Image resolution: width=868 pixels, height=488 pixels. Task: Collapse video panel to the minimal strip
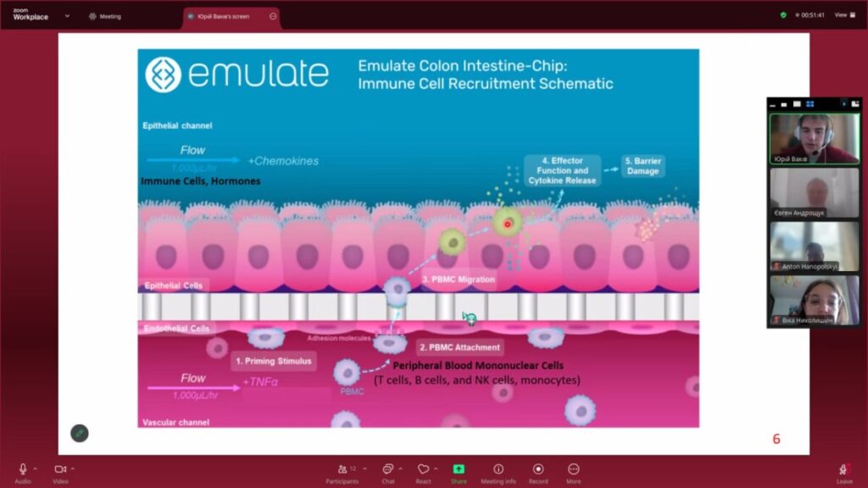773,104
